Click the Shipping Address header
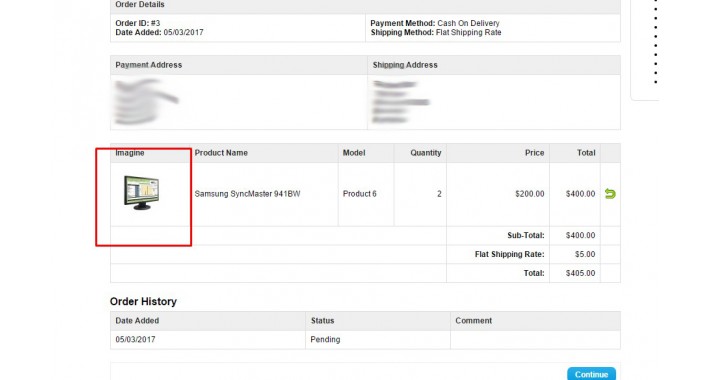This screenshot has width=710, height=380. (405, 65)
